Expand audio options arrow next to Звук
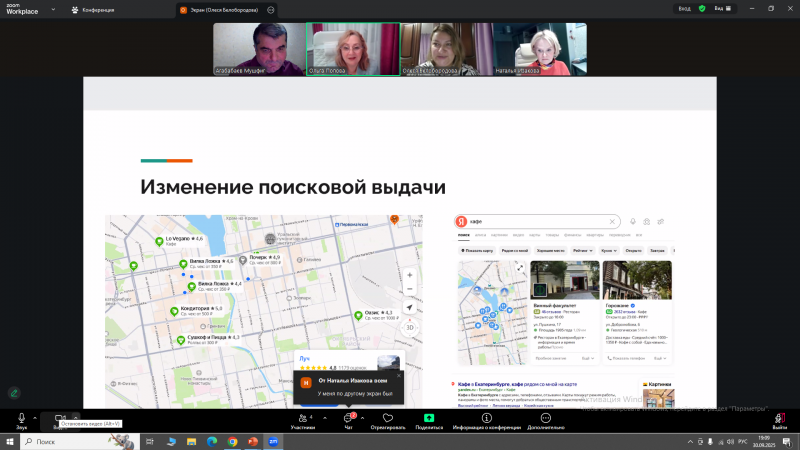The image size is (800, 450). pyautogui.click(x=35, y=417)
